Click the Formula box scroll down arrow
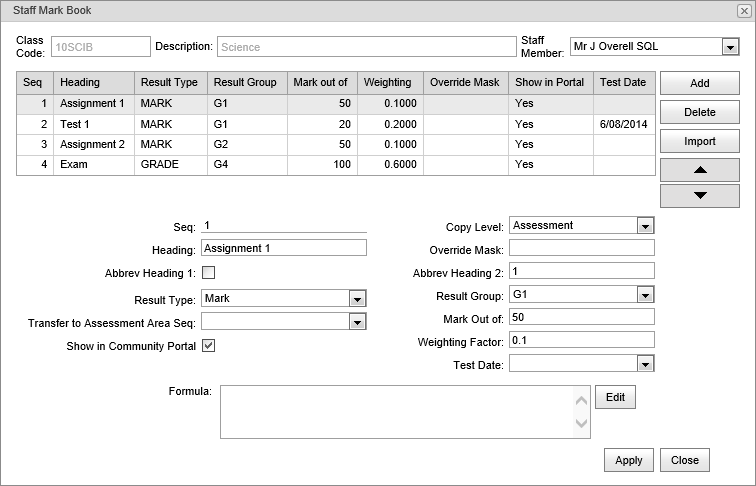This screenshot has height=486, width=756. pyautogui.click(x=581, y=423)
